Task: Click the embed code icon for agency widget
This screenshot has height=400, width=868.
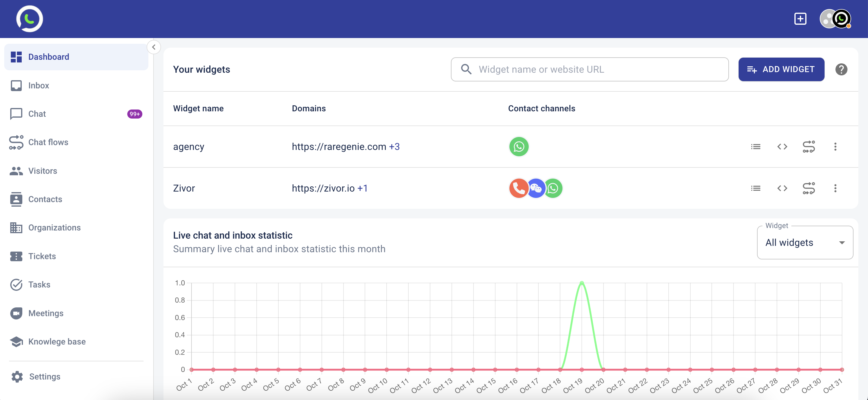Action: pyautogui.click(x=782, y=147)
